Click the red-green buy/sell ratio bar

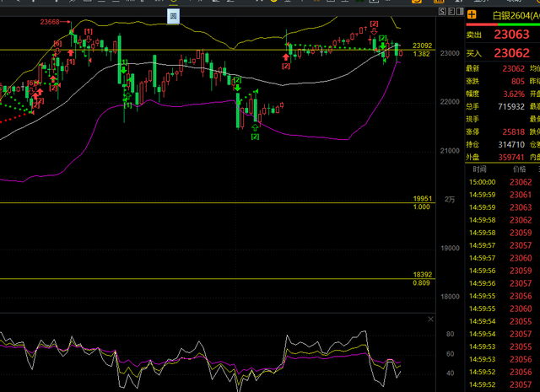click(503, 24)
